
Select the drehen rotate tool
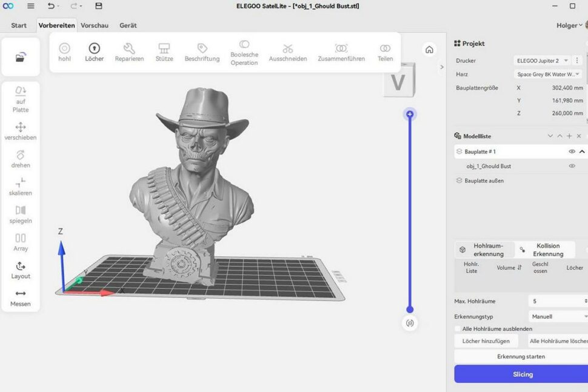(21, 159)
